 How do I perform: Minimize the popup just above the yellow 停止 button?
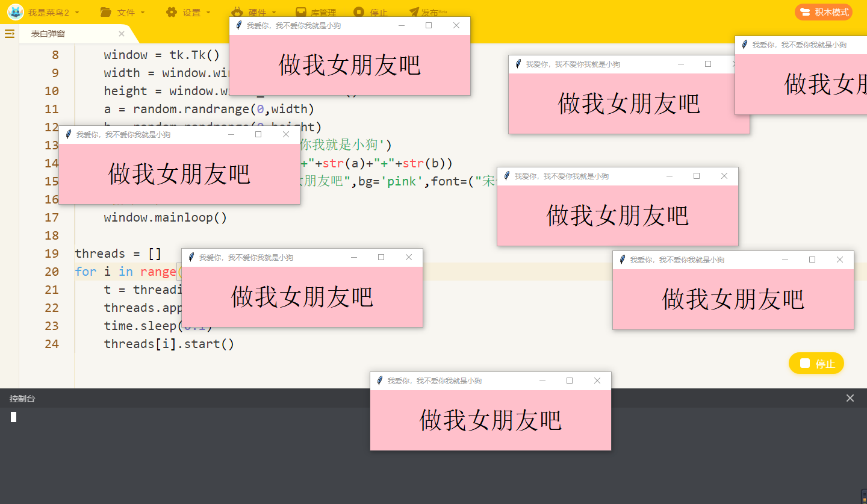click(x=785, y=260)
